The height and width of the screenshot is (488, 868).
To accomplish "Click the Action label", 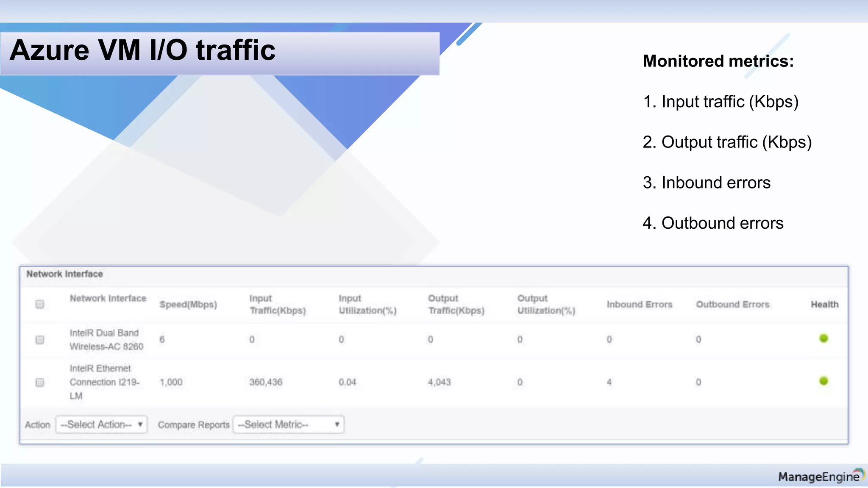I will pyautogui.click(x=37, y=425).
